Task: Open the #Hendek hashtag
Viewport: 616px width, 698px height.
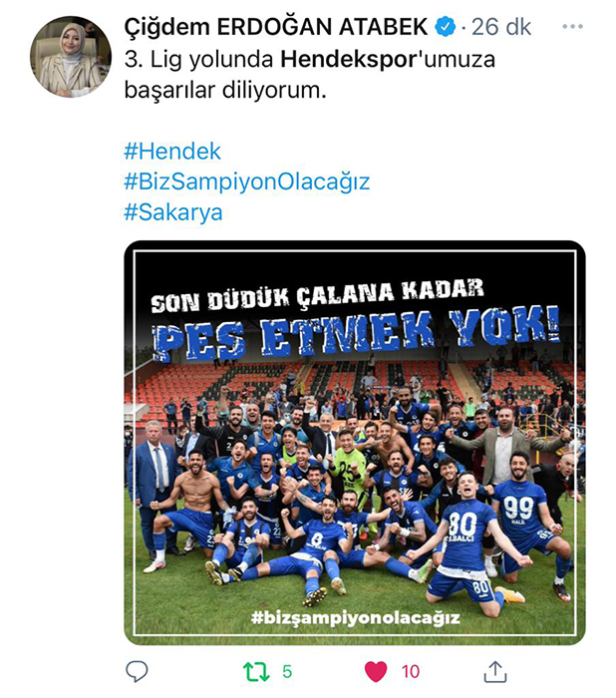Action: (x=172, y=152)
